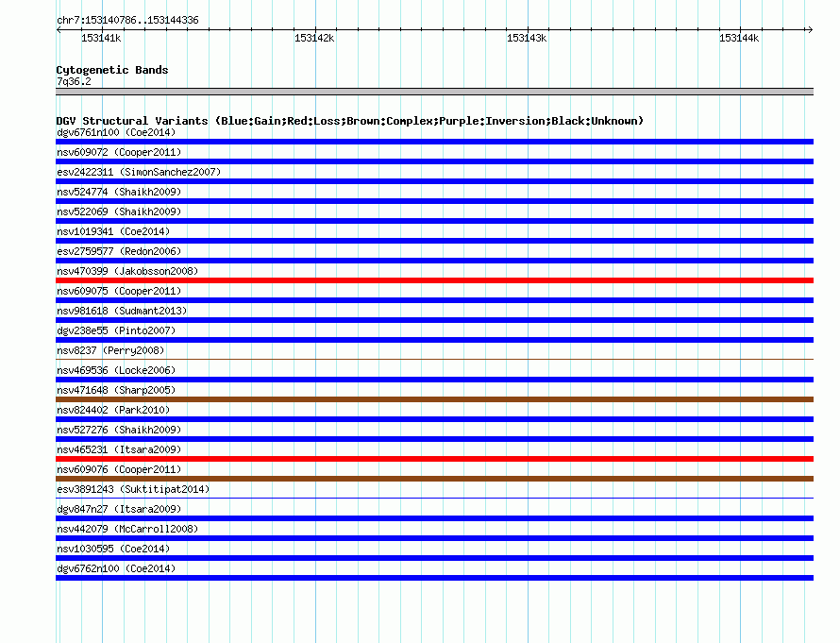Screen dimensions: 840x643
Task: Select the nsv465231 (Itsara2009) label
Action: (119, 449)
